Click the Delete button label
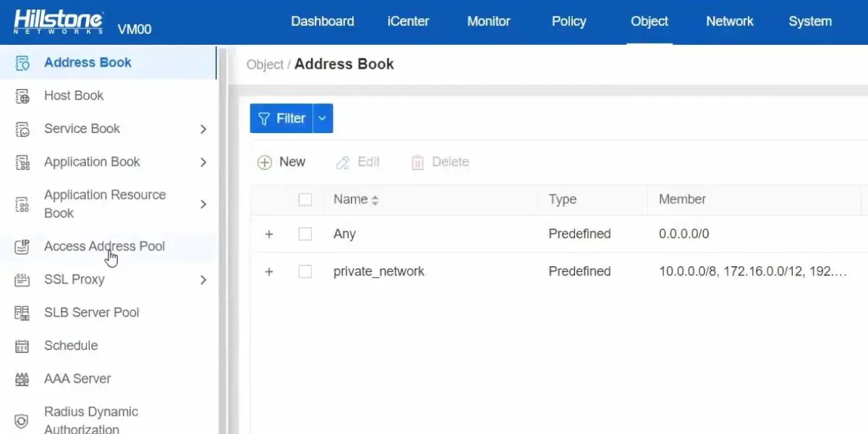 pos(451,162)
